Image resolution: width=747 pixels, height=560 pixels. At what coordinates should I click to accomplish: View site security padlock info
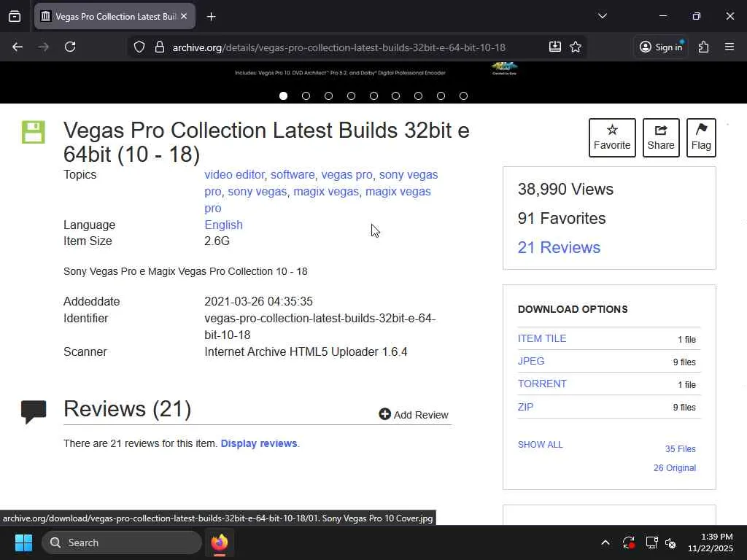tap(160, 47)
